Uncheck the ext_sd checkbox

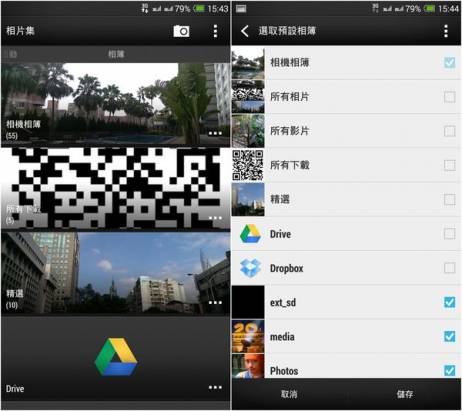tap(449, 302)
